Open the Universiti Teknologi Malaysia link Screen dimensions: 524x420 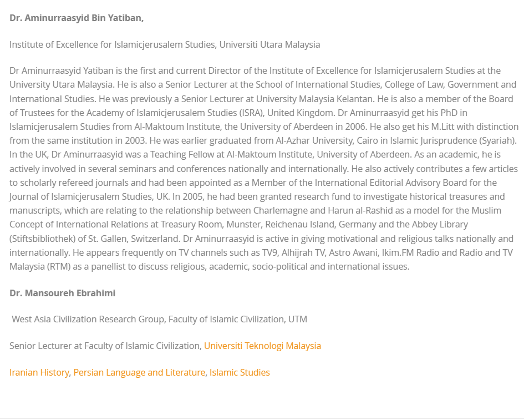click(x=262, y=346)
